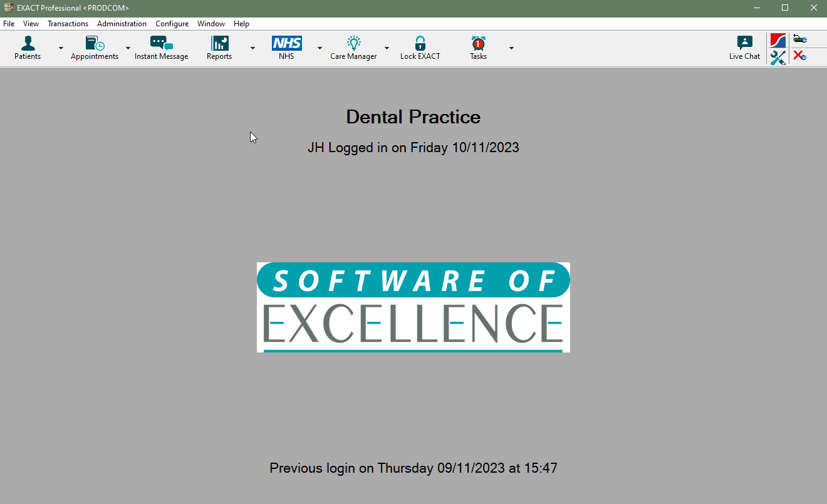Open Instant Message

[161, 48]
